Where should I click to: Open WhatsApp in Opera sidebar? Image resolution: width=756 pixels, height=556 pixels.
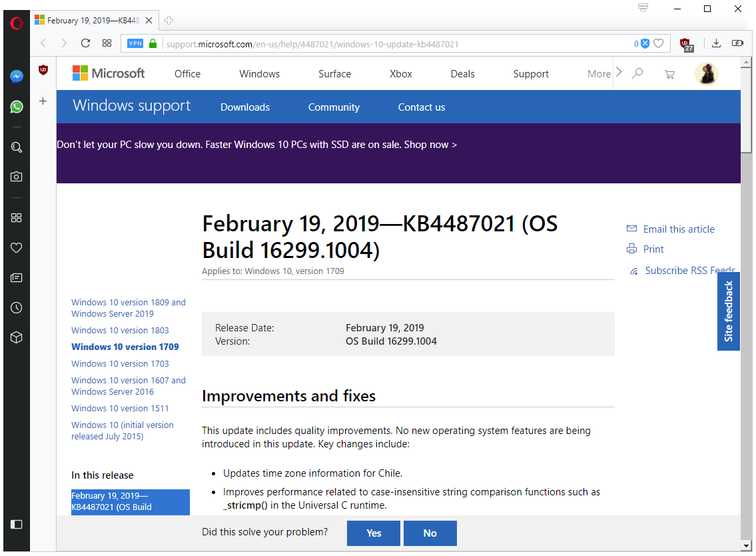[x=17, y=107]
